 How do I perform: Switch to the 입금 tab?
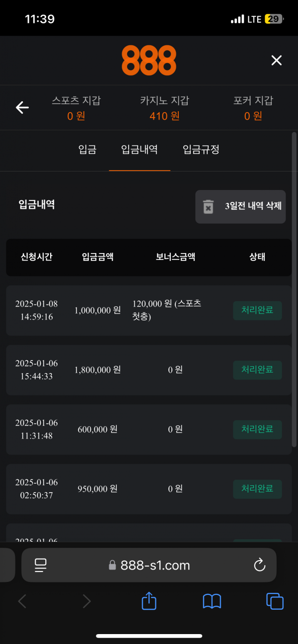[x=87, y=149]
